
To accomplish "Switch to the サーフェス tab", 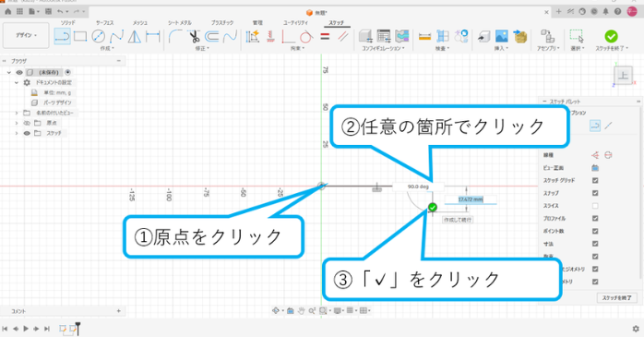I will pyautogui.click(x=104, y=23).
